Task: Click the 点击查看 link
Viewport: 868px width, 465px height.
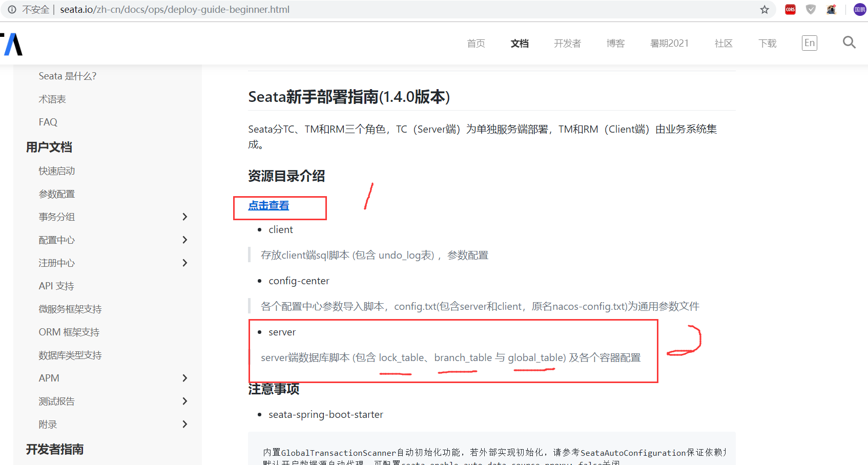Action: tap(268, 205)
